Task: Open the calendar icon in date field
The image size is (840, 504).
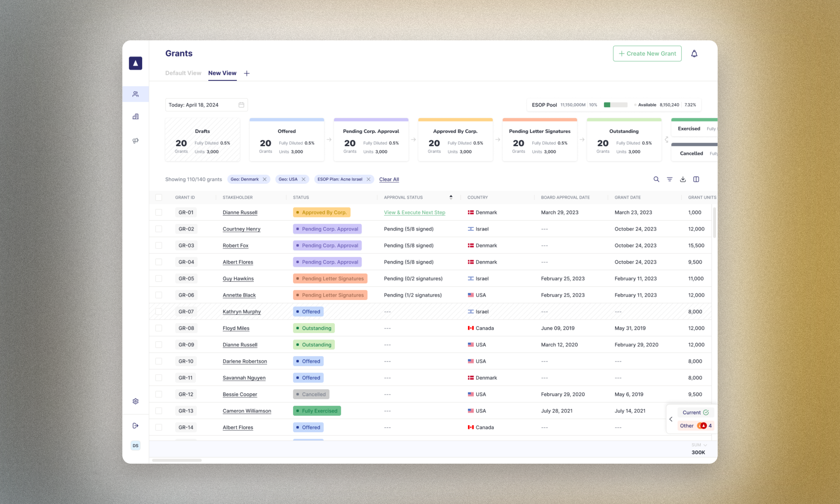Action: point(241,105)
